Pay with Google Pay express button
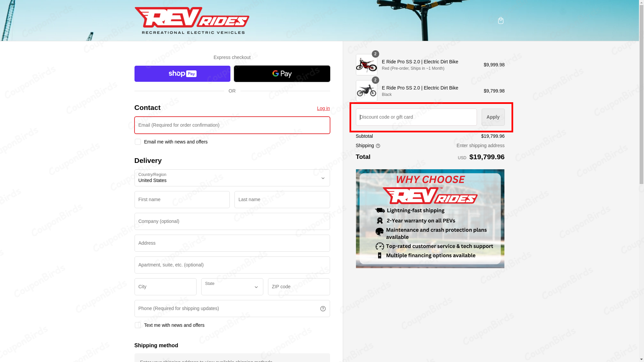 [x=282, y=74]
